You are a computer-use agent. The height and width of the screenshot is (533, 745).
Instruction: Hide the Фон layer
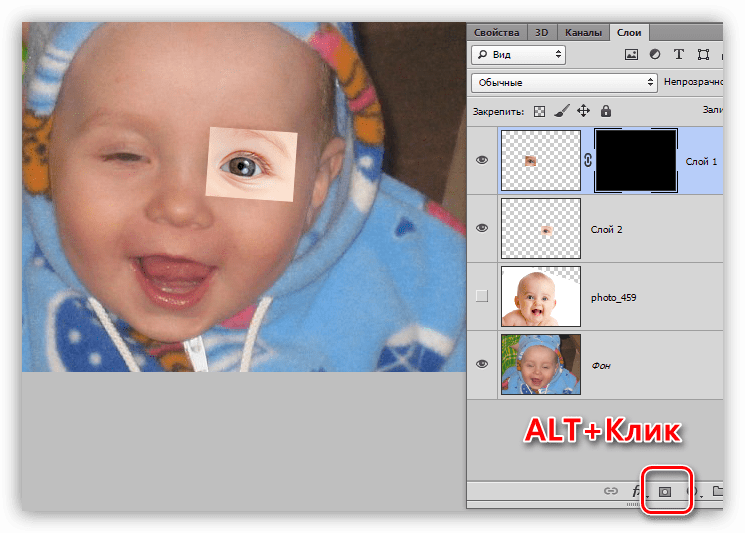482,364
